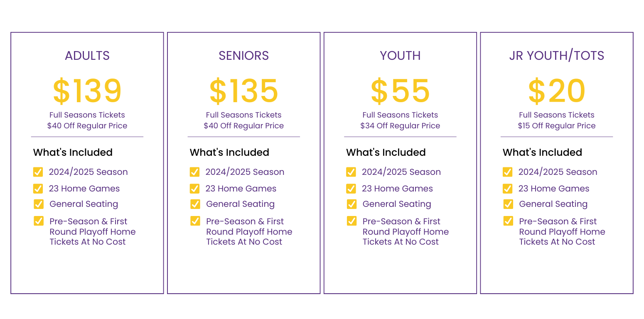Click the $20 Jr Youth/Tots price
The height and width of the screenshot is (319, 644).
coord(557,91)
